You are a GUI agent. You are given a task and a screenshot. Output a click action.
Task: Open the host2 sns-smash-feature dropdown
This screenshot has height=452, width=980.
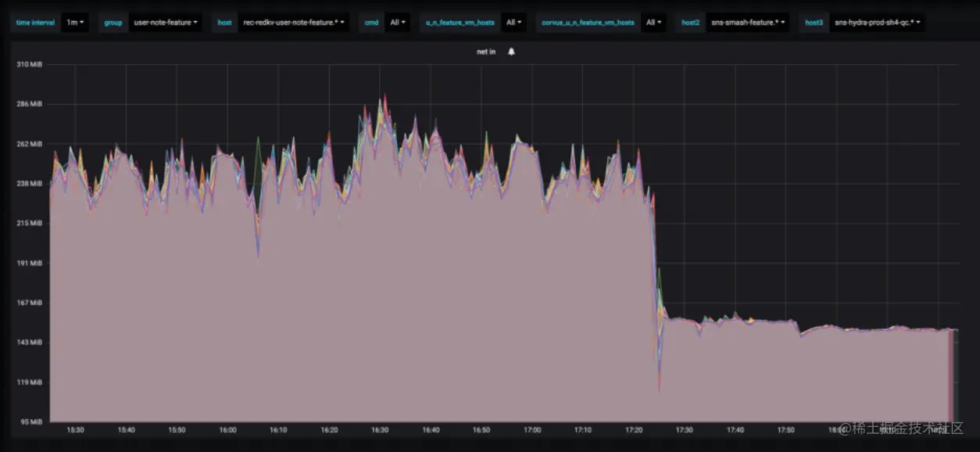(x=746, y=23)
